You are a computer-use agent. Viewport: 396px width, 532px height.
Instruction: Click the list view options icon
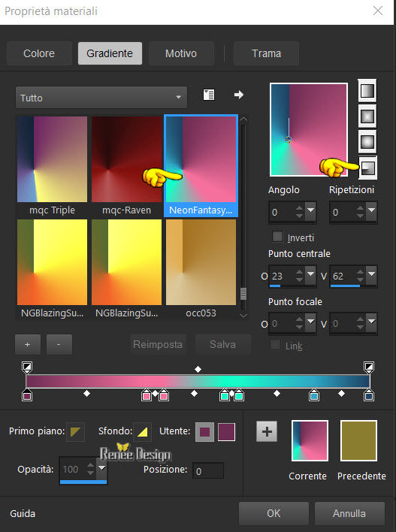pyautogui.click(x=209, y=95)
